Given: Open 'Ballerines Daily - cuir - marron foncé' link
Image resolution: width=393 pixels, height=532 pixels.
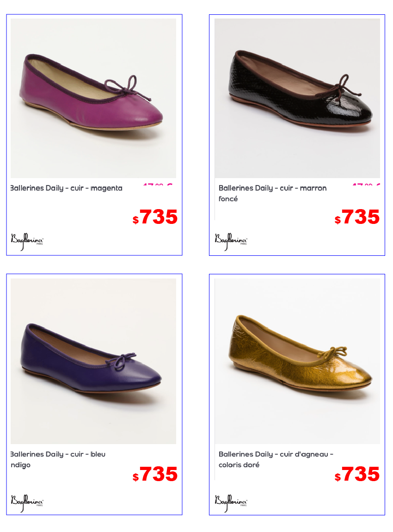Looking at the screenshot, I should pos(273,193).
